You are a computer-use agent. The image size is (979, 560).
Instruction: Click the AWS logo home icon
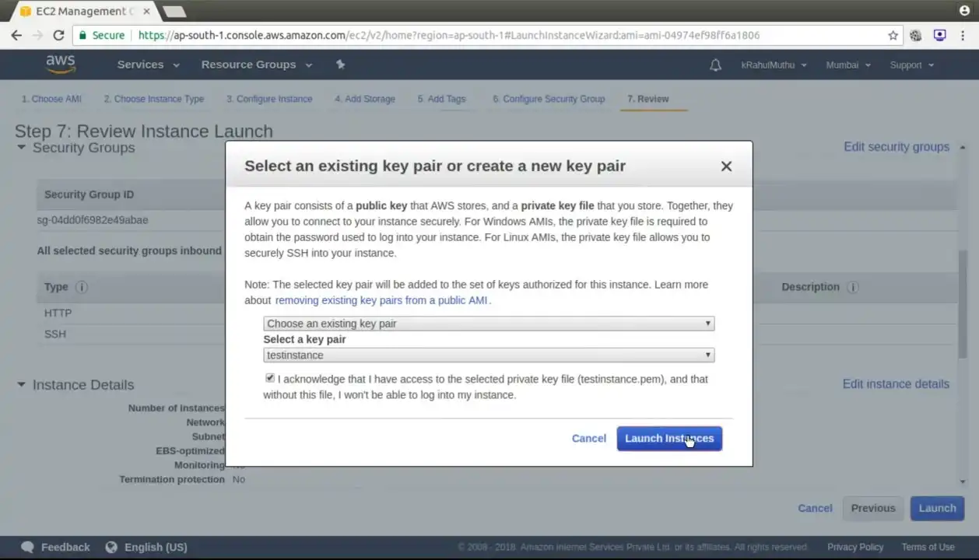tap(60, 65)
